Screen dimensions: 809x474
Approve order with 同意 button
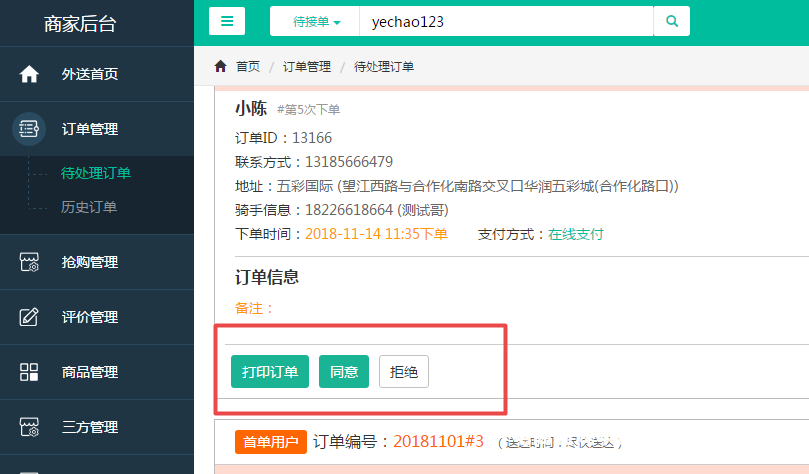(x=344, y=372)
